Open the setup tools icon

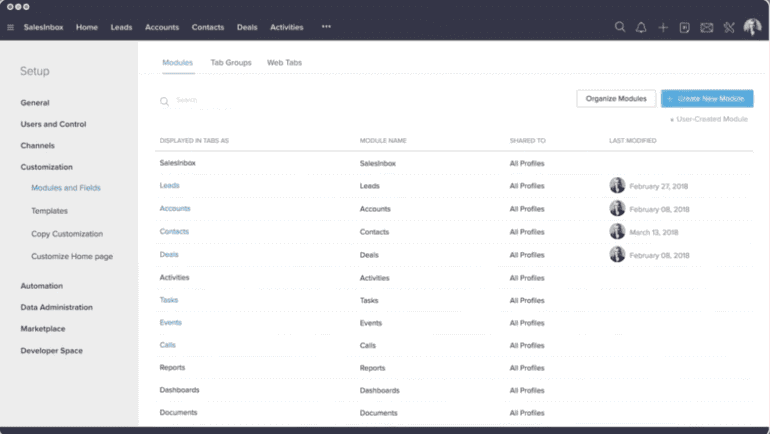(729, 27)
